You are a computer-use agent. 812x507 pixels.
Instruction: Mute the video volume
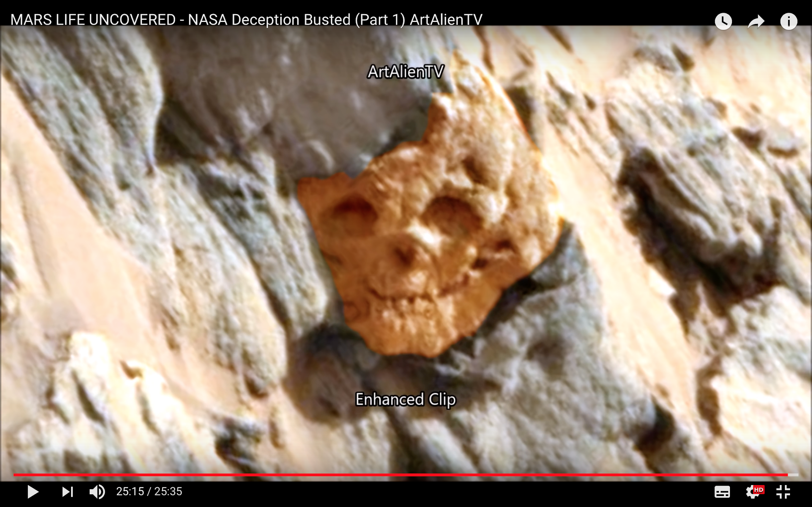pos(97,492)
